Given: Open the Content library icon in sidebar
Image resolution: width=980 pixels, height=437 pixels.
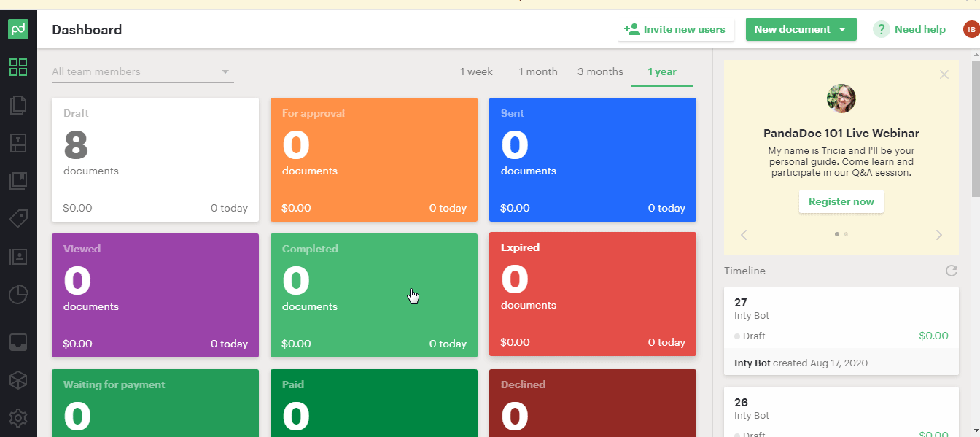Looking at the screenshot, I should (x=18, y=180).
